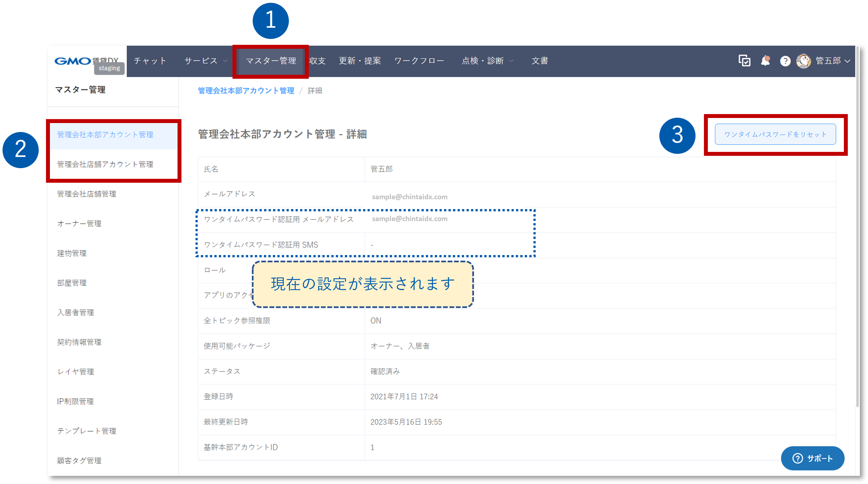Viewport: 868px width, 484px height.
Task: Go to IP制限管理 sidebar item
Action: (75, 402)
